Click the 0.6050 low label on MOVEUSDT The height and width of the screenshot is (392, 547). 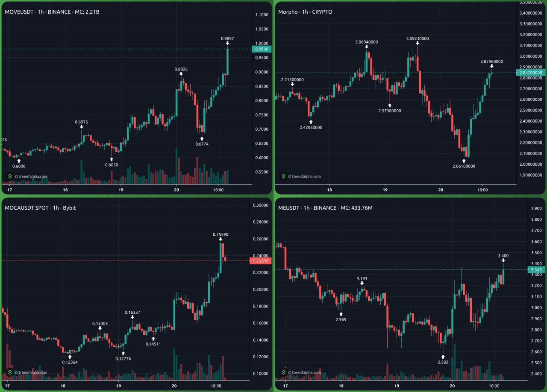coord(112,165)
